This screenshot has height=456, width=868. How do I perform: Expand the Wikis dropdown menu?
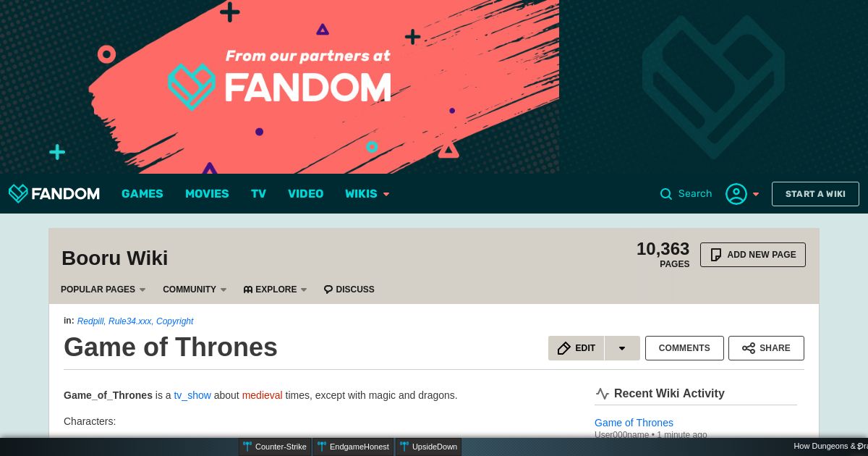click(x=367, y=194)
